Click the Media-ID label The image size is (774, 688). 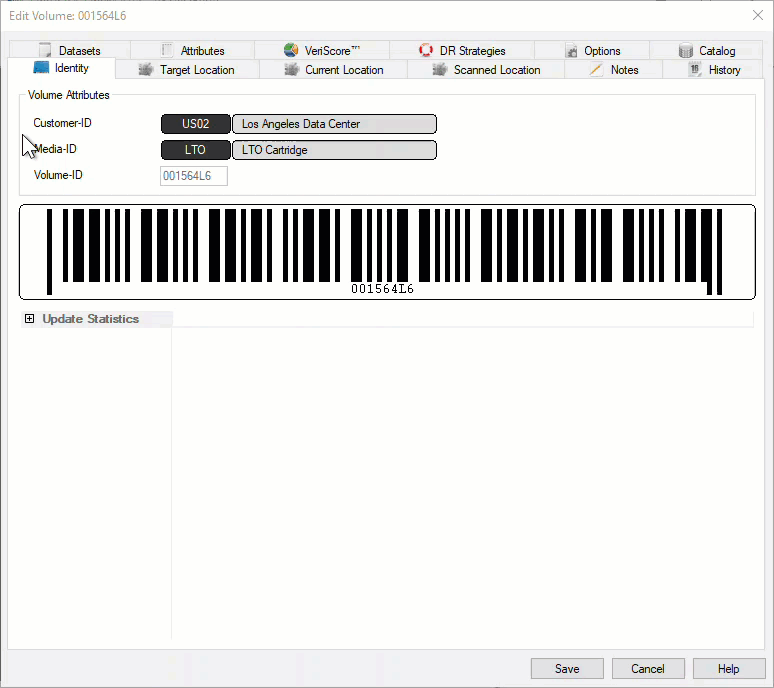(55, 149)
